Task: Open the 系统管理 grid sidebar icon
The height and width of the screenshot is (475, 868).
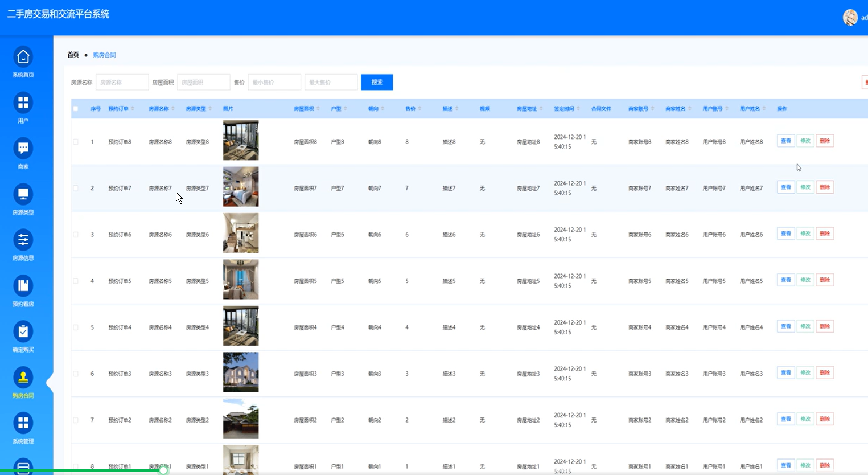Action: [23, 423]
